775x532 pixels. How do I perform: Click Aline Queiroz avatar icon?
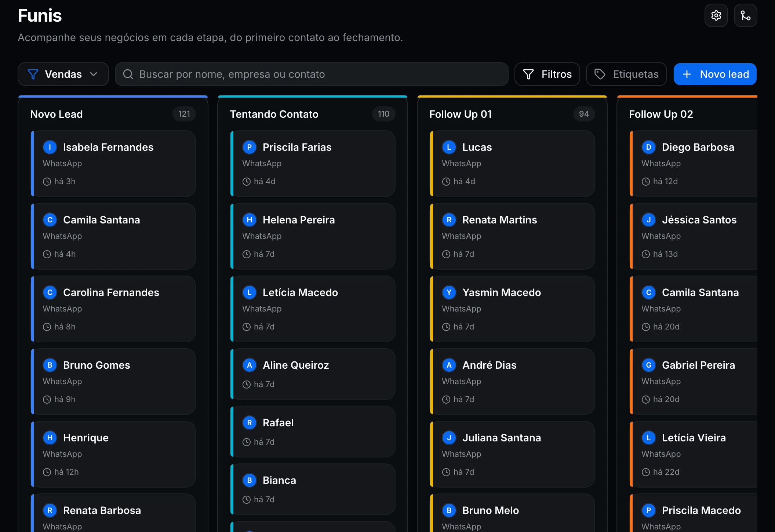(250, 365)
